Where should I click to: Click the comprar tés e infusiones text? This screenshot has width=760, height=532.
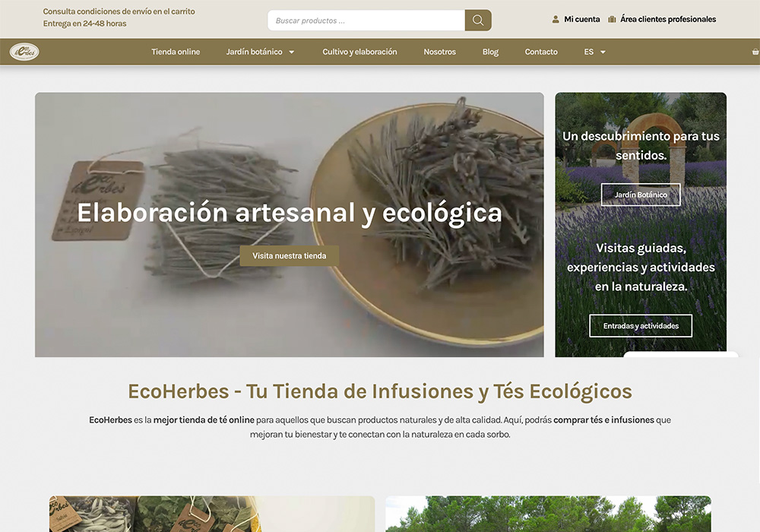[604, 420]
